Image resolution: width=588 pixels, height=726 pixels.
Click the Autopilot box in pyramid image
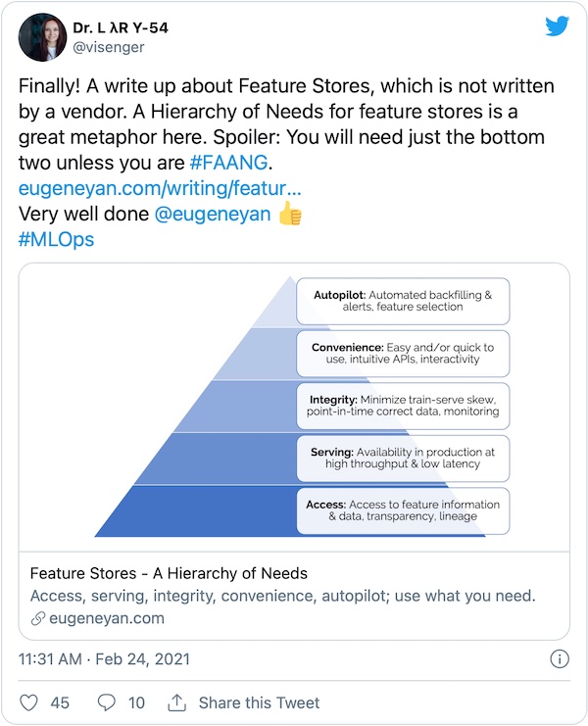(x=403, y=301)
